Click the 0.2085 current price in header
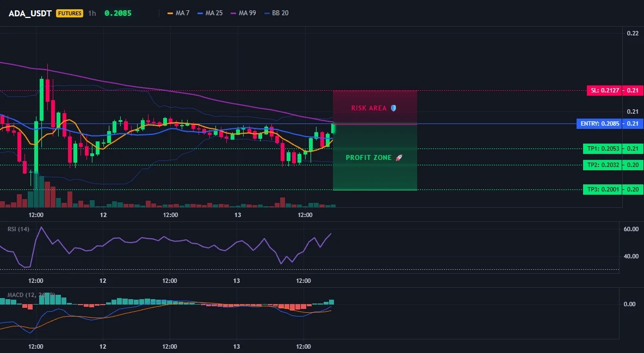 click(x=118, y=13)
